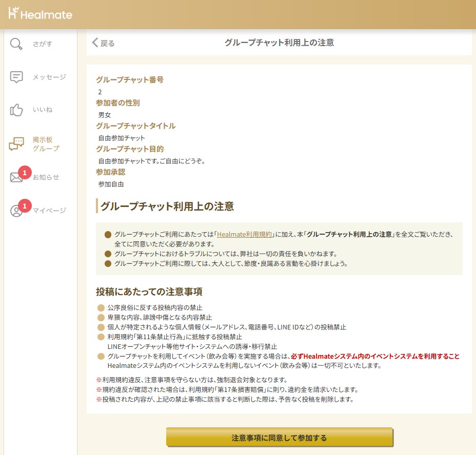Click the お知らせ envelope icon
Image resolution: width=476 pixels, height=455 pixels.
[15, 178]
